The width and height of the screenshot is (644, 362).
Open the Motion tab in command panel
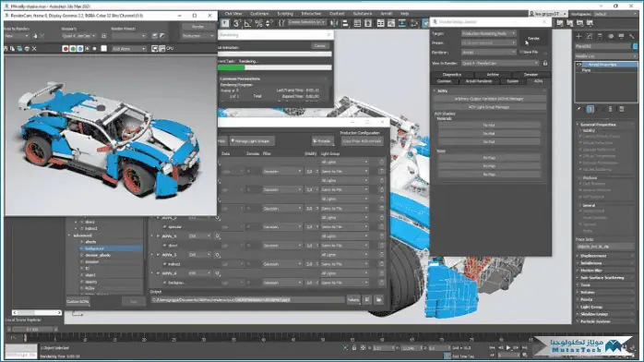click(611, 37)
